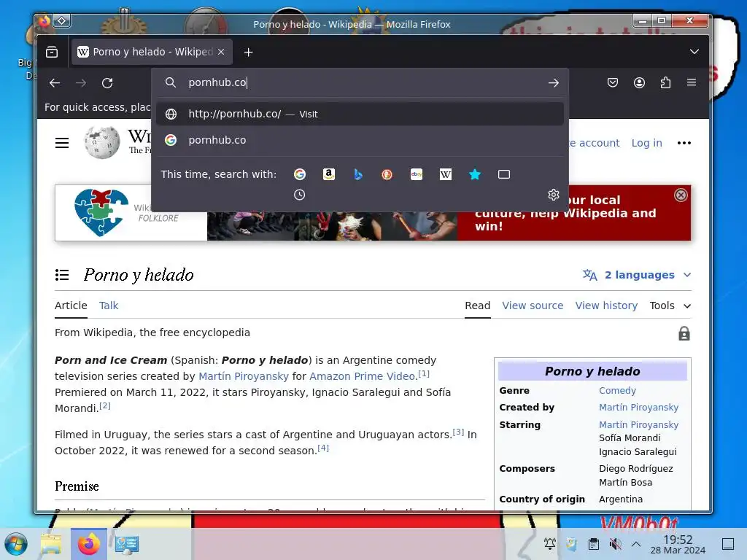Viewport: 747px width, 560px height.
Task: Click the Wiki Loves Folklore banner image
Action: pos(332,226)
